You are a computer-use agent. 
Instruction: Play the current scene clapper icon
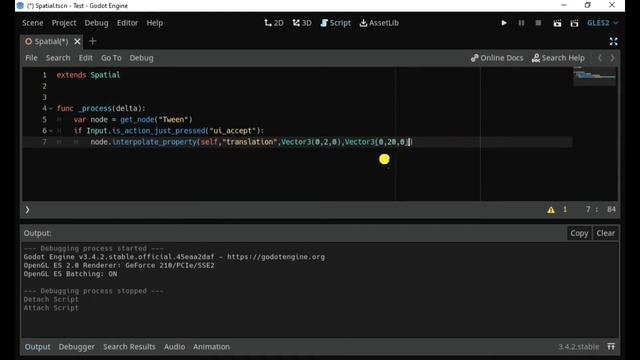click(557, 23)
